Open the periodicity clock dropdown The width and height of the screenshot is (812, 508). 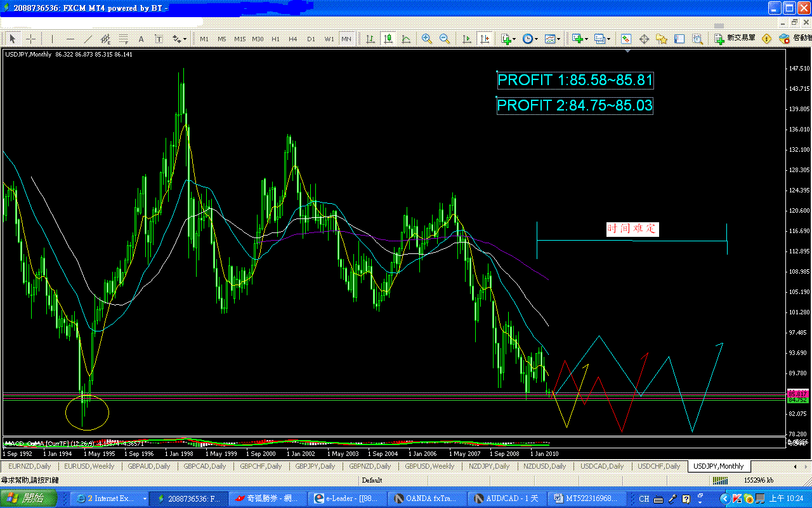coord(530,39)
